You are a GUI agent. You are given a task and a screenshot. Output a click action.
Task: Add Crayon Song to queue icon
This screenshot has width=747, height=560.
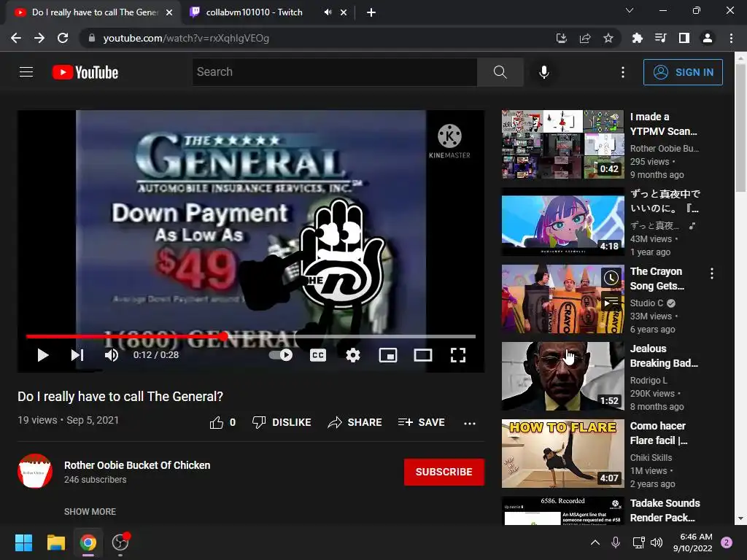point(611,302)
